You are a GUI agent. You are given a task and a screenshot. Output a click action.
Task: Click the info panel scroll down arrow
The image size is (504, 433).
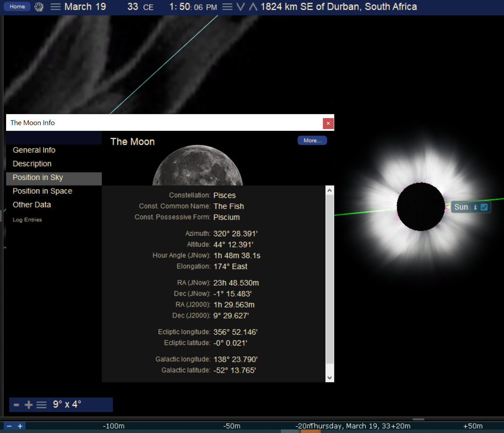329,378
